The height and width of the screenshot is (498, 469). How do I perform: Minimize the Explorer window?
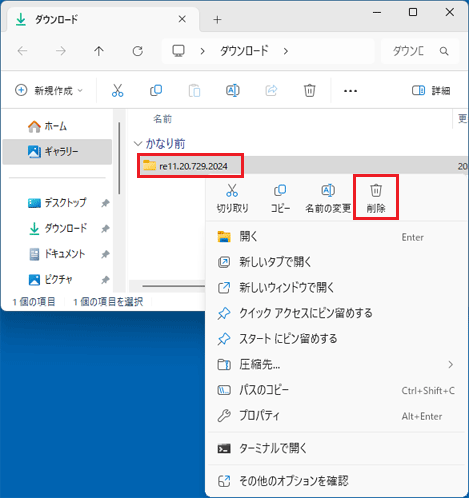coord(377,12)
